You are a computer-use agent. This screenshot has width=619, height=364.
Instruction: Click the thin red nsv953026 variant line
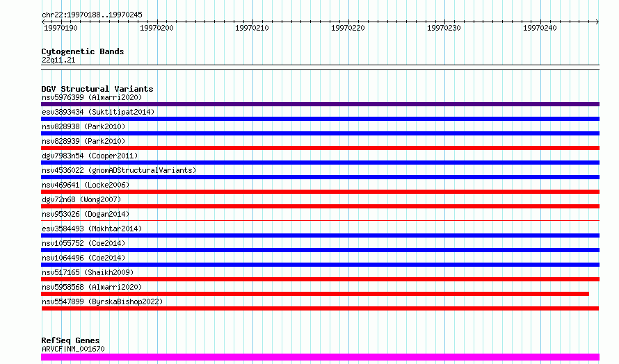coord(320,220)
